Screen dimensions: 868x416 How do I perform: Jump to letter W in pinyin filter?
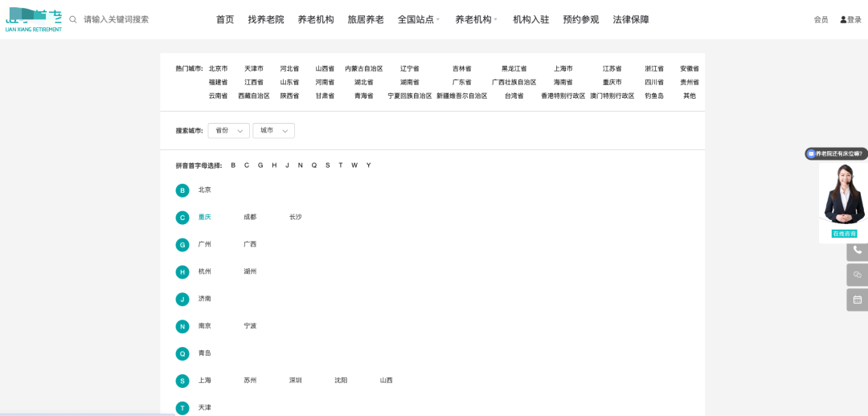[354, 165]
